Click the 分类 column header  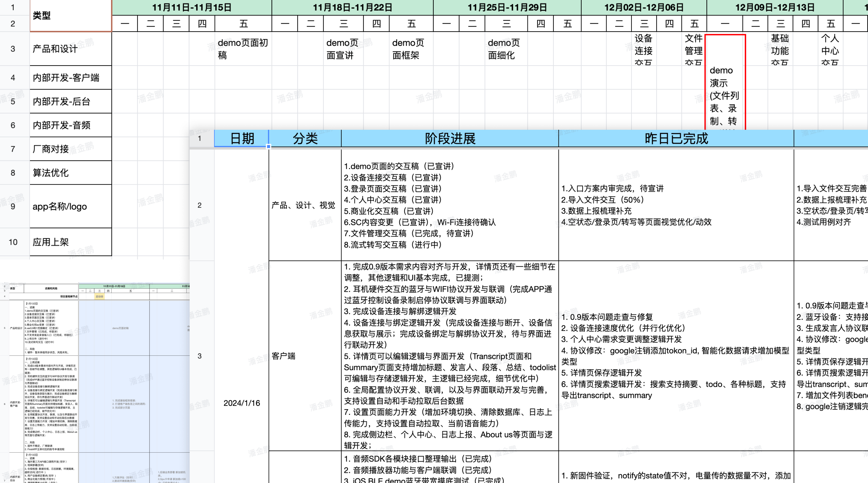305,138
